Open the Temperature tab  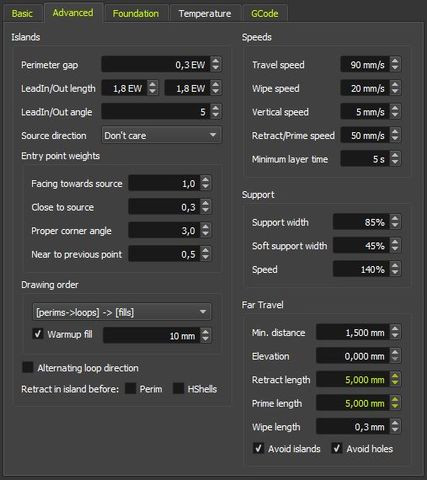point(205,13)
